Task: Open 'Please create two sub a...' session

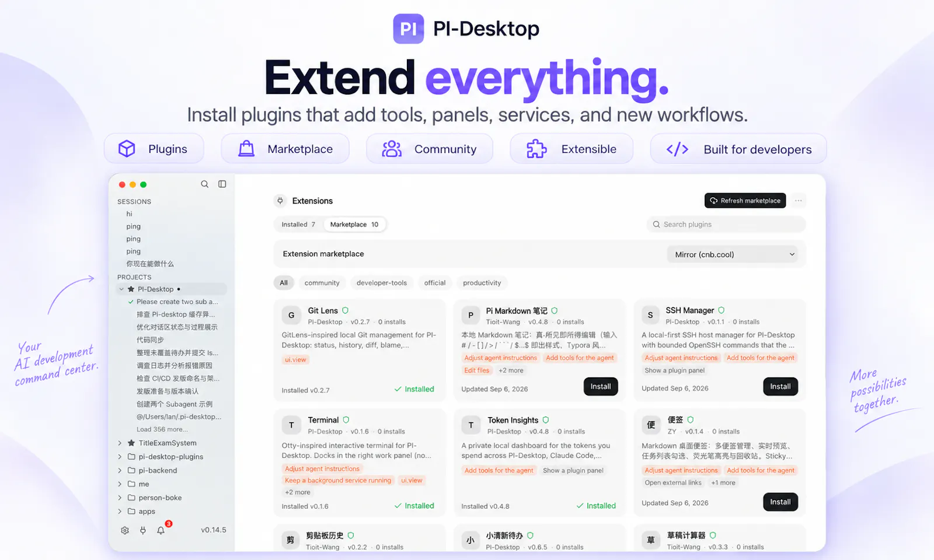Action: pos(177,302)
